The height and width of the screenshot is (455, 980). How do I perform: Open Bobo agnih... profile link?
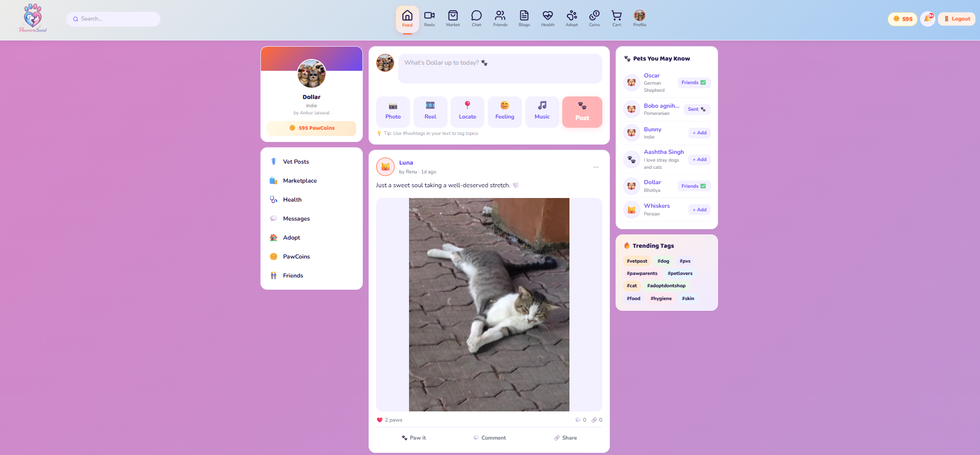coord(661,106)
